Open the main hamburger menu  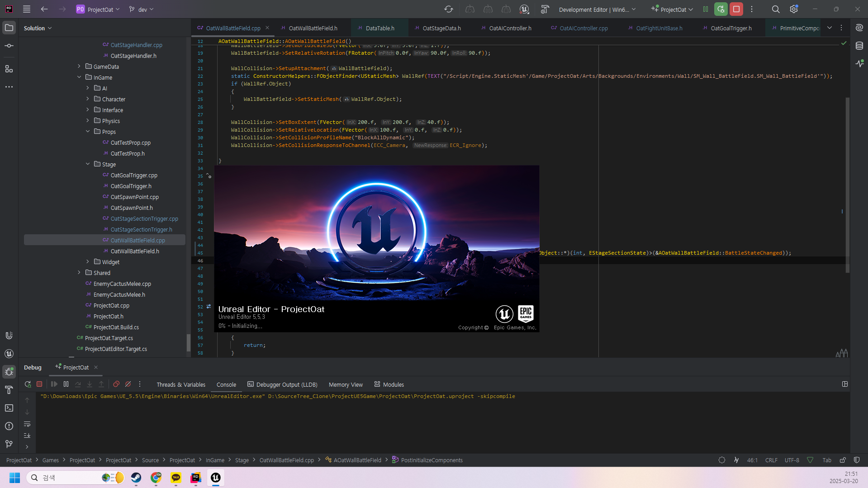[x=27, y=9]
